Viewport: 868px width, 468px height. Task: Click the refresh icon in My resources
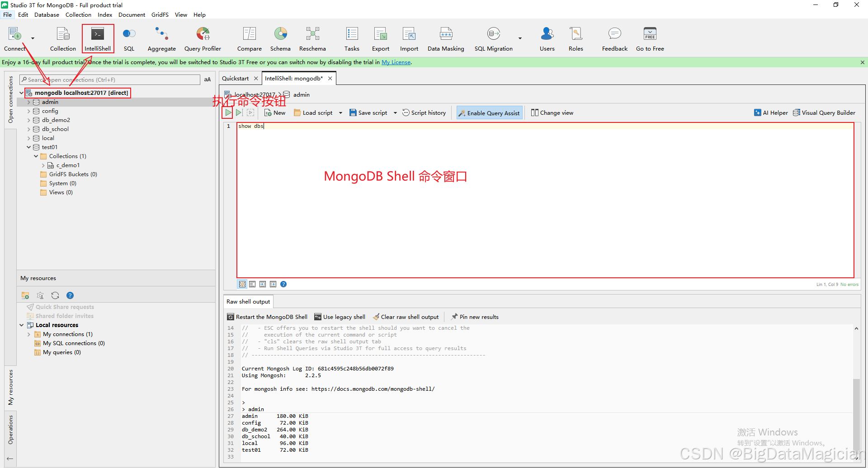(x=55, y=295)
